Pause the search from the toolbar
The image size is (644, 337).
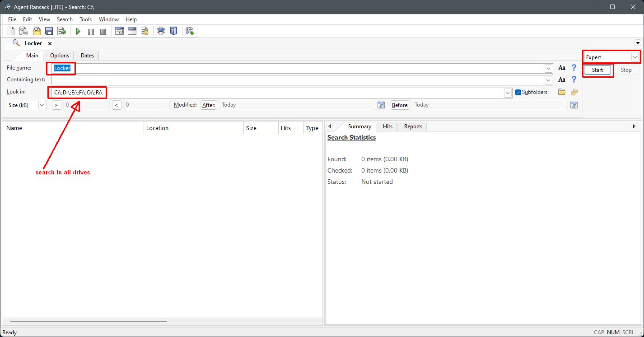click(91, 31)
